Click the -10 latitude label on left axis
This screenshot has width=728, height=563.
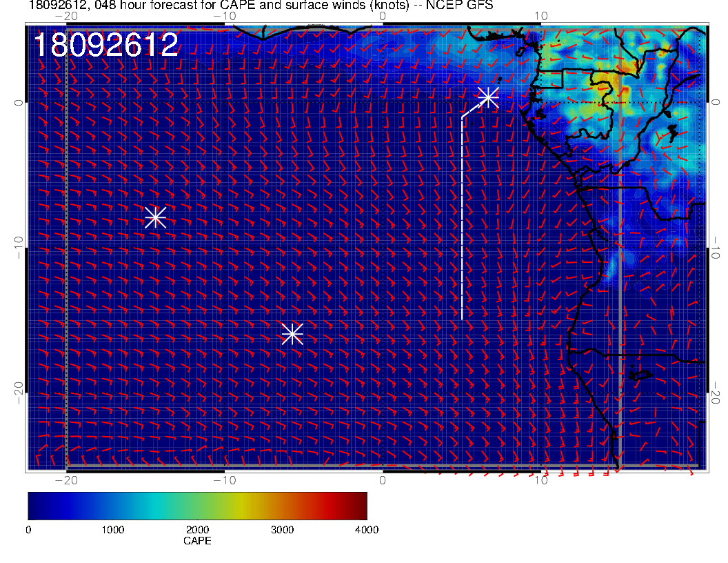coord(18,248)
